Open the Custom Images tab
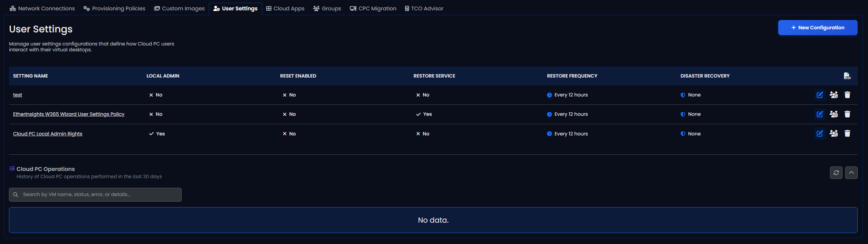 (179, 8)
